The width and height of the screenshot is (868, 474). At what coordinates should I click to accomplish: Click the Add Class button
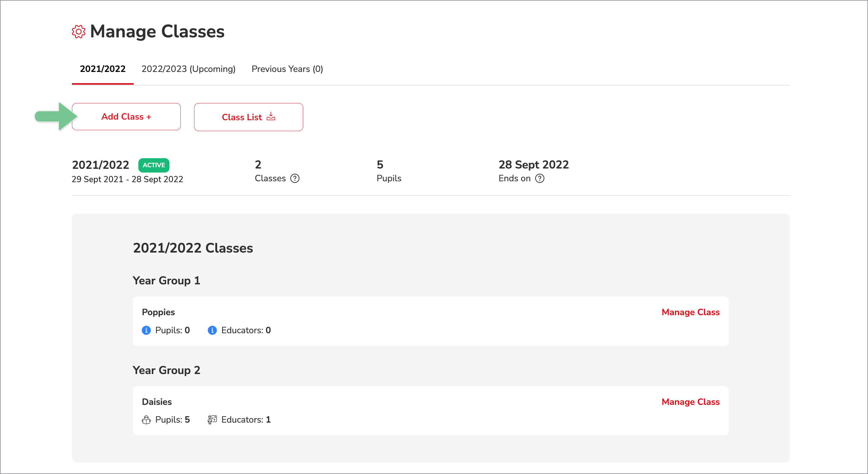click(x=126, y=116)
